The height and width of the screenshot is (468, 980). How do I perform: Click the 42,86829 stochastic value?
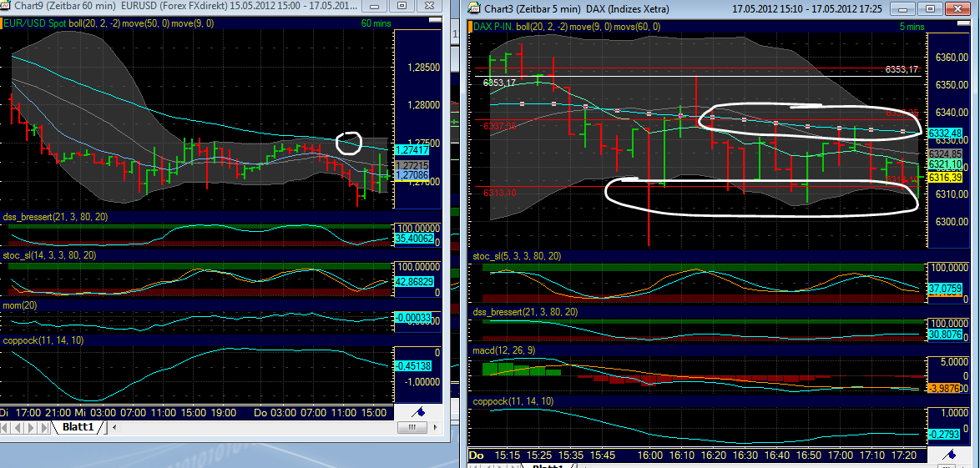coord(414,282)
